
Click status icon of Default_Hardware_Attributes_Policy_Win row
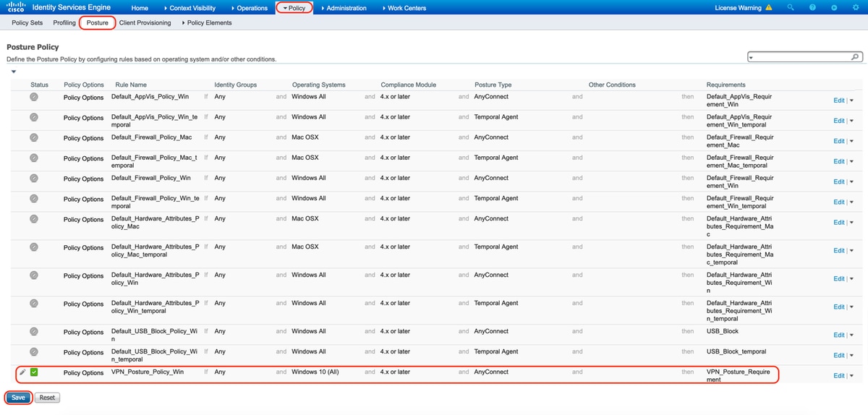pos(34,275)
